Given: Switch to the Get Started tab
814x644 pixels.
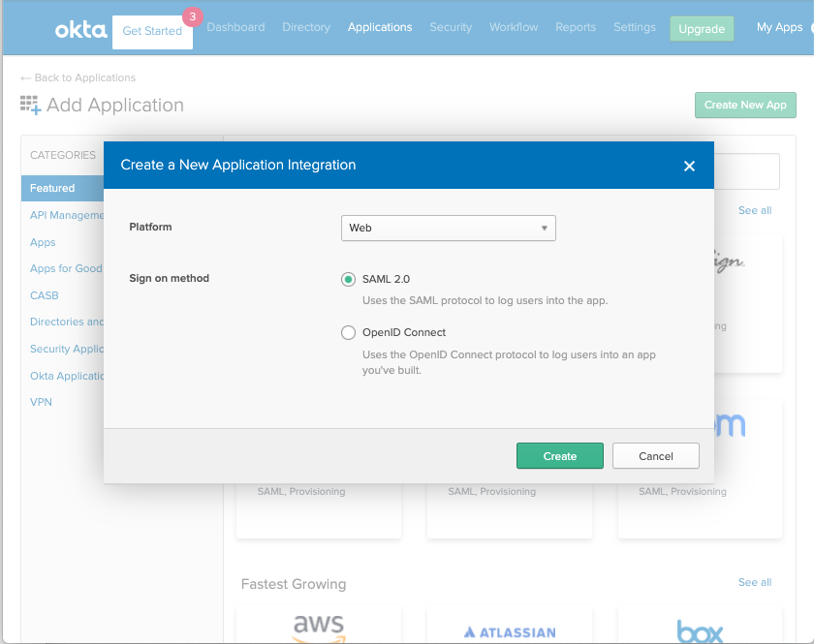Looking at the screenshot, I should [152, 32].
